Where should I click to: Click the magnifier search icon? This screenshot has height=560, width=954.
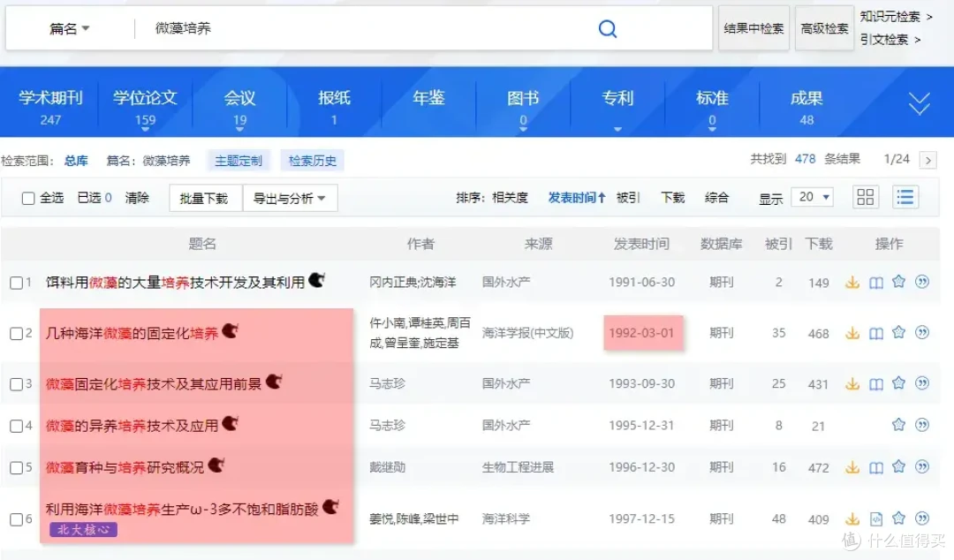pyautogui.click(x=607, y=28)
